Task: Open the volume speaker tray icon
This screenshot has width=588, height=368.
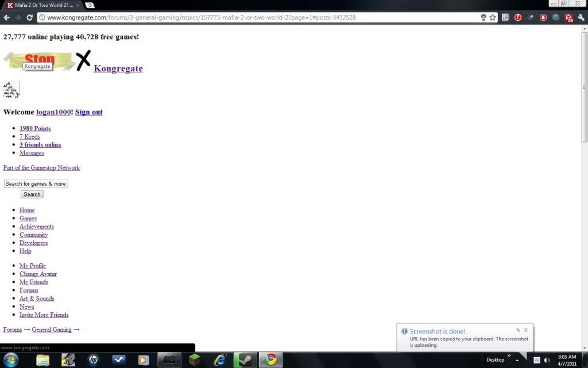Action: pos(547,360)
